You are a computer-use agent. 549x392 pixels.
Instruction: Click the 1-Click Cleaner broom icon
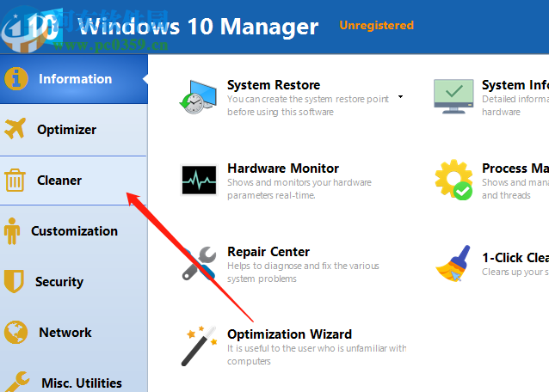(453, 263)
